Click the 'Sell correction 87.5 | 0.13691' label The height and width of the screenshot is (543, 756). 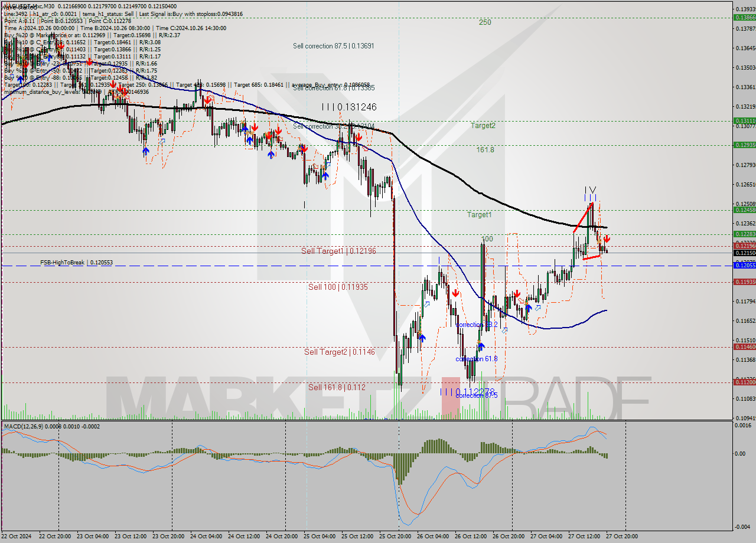[x=333, y=45]
